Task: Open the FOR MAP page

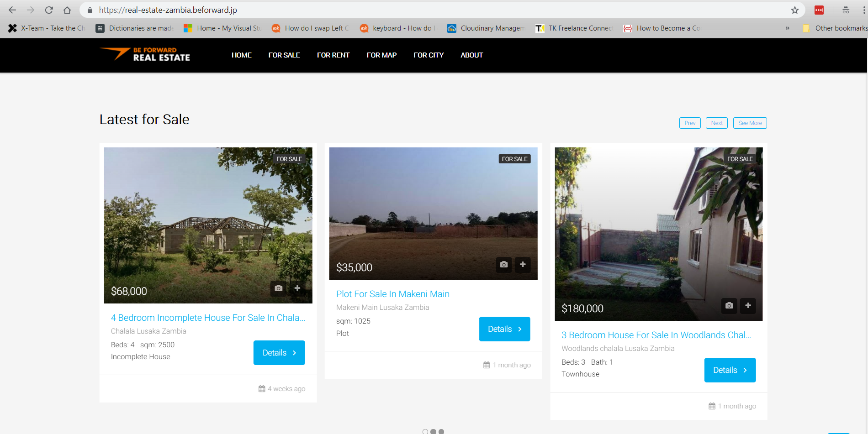Action: [x=381, y=55]
